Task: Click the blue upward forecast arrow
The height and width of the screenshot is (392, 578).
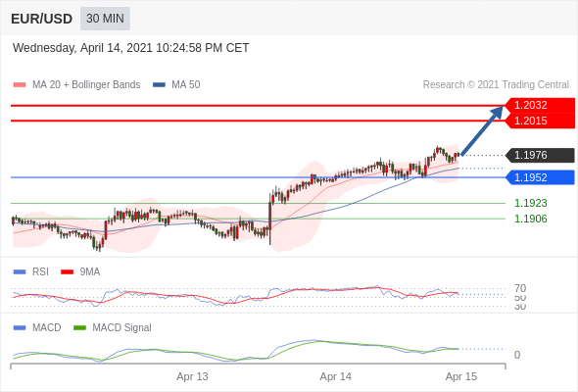Action: [482, 130]
